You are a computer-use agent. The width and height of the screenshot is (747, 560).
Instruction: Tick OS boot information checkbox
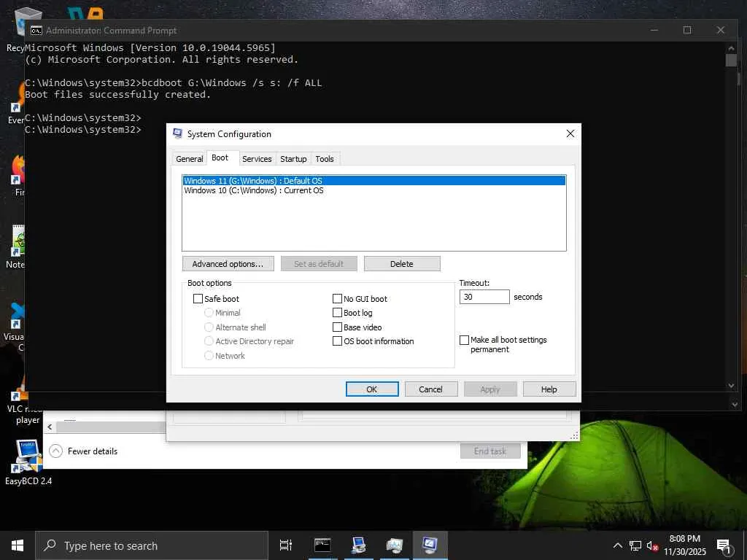tap(337, 341)
